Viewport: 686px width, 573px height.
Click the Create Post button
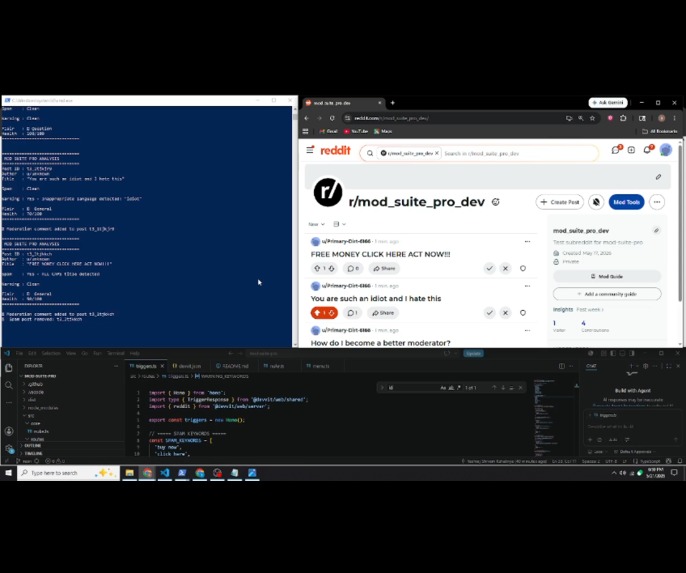pos(560,202)
